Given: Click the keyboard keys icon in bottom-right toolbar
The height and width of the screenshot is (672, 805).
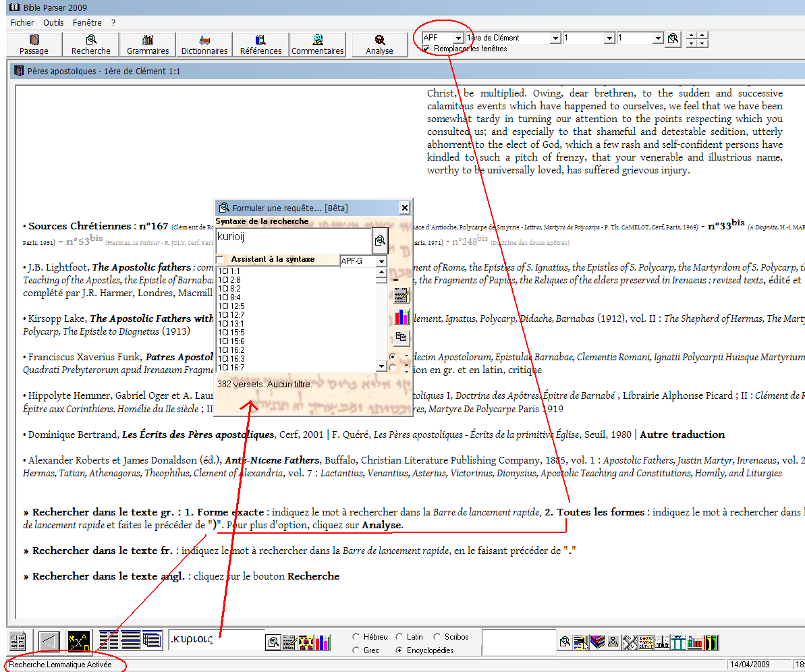Looking at the screenshot, I should [x=630, y=642].
